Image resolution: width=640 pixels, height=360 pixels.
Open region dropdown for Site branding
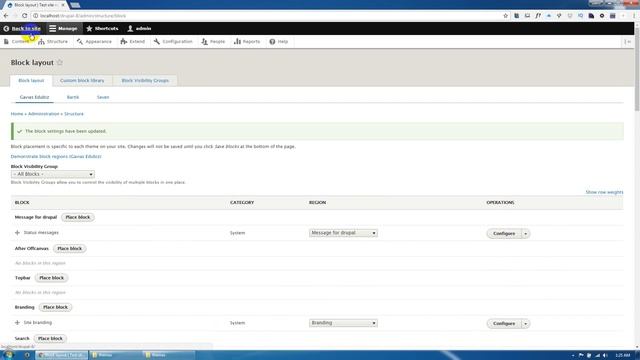[343, 323]
